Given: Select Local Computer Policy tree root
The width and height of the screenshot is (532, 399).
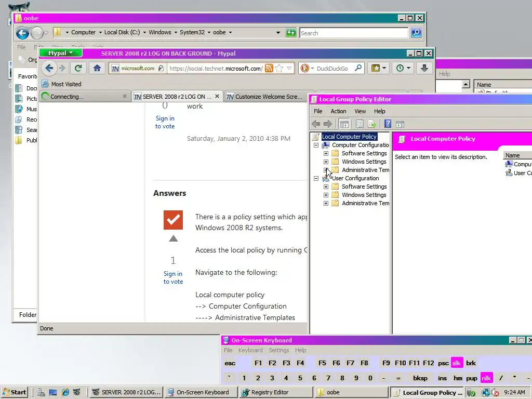Looking at the screenshot, I should (x=349, y=137).
